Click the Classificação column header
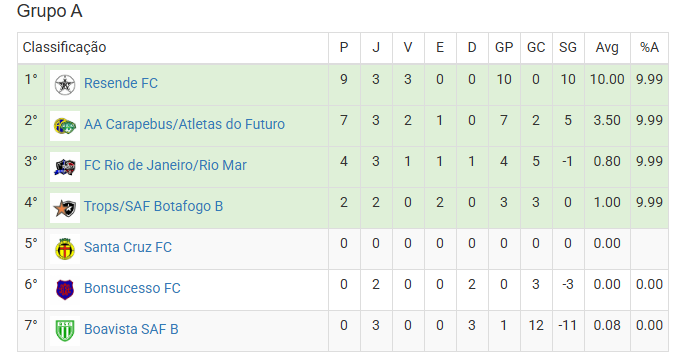 pyautogui.click(x=64, y=47)
